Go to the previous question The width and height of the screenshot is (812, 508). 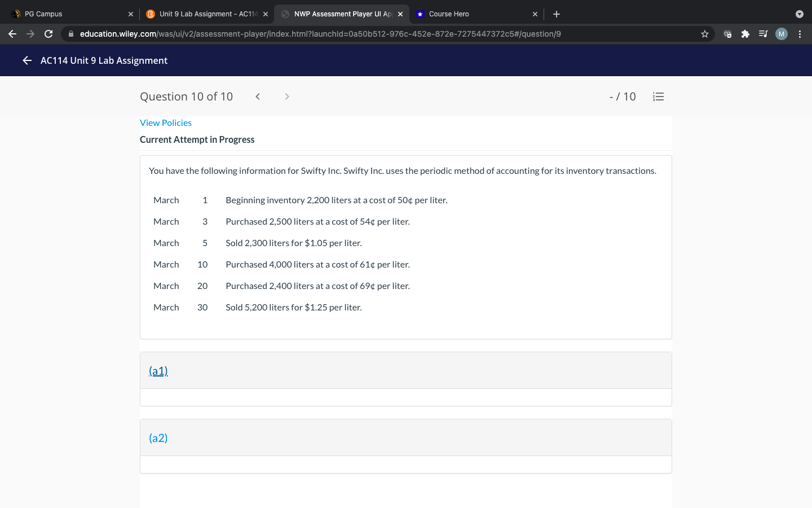258,97
